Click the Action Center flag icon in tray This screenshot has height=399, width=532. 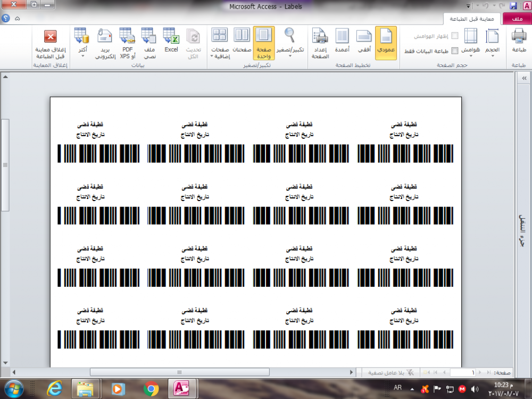(x=437, y=389)
